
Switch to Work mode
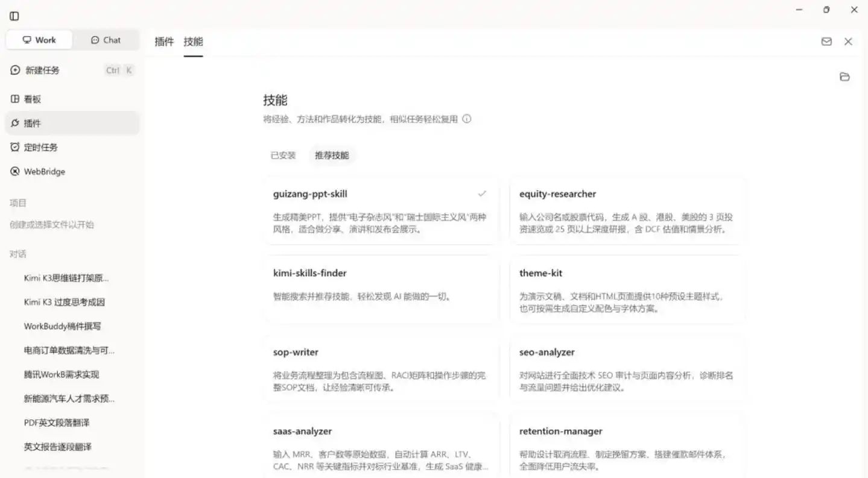pyautogui.click(x=39, y=40)
